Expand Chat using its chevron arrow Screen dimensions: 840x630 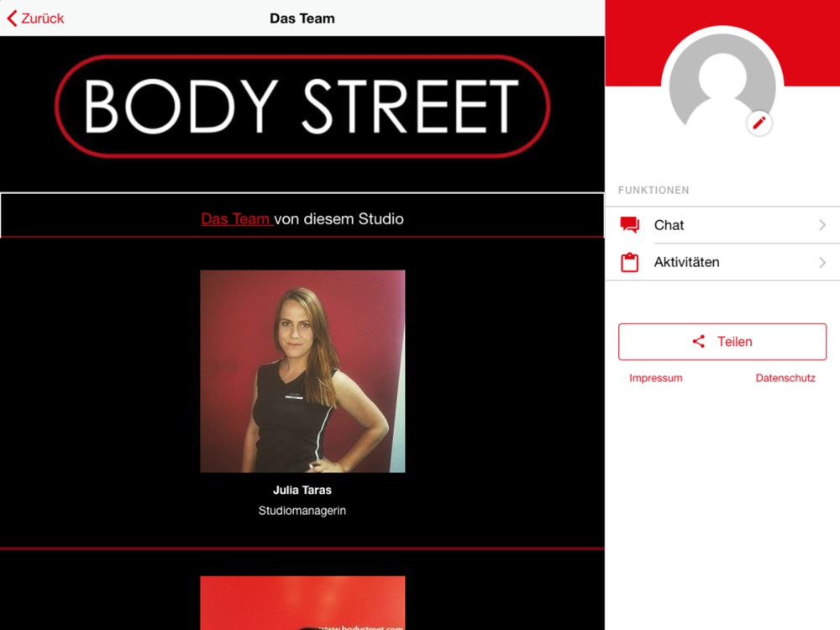pos(822,225)
